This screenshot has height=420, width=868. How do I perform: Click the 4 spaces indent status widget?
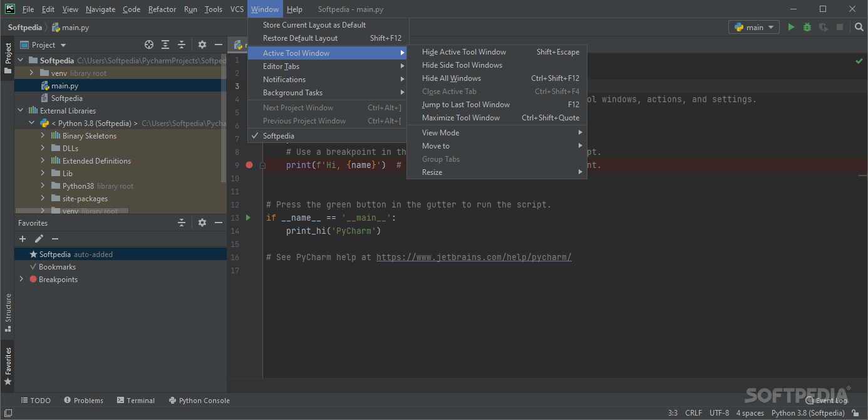point(750,413)
